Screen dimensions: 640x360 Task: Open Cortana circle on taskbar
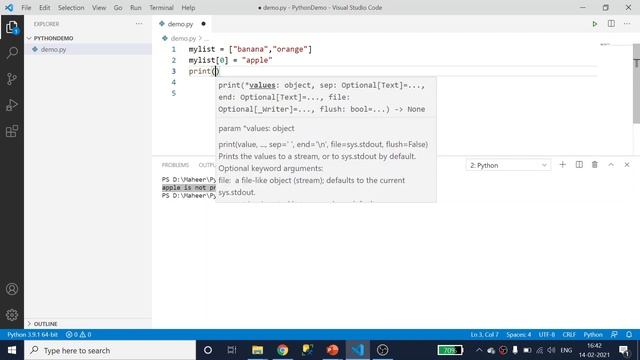tap(208, 350)
